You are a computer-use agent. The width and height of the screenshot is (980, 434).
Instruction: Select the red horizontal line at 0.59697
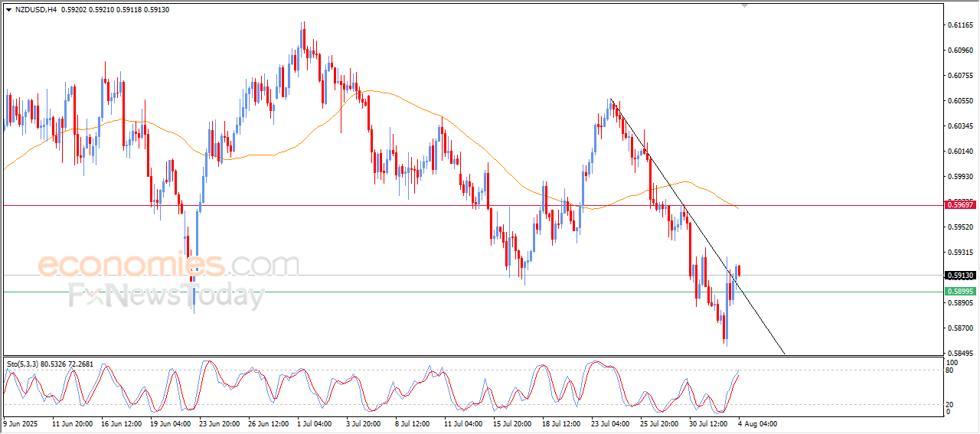[x=472, y=205]
